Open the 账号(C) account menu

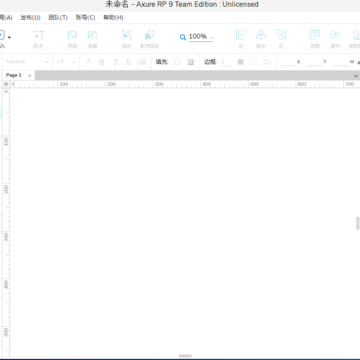tap(85, 18)
